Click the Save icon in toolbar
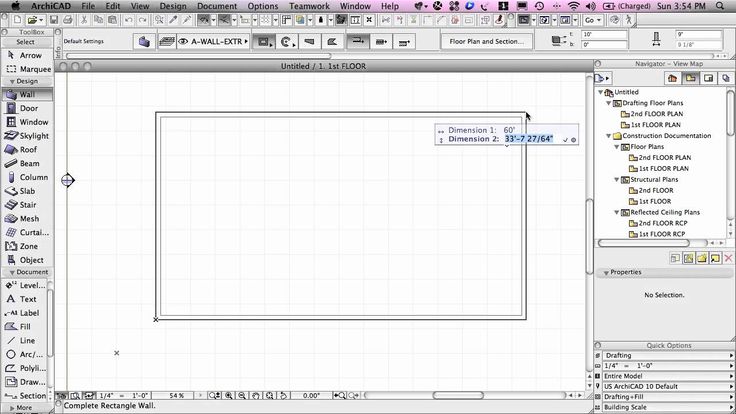This screenshot has width=736, height=414. (54, 20)
